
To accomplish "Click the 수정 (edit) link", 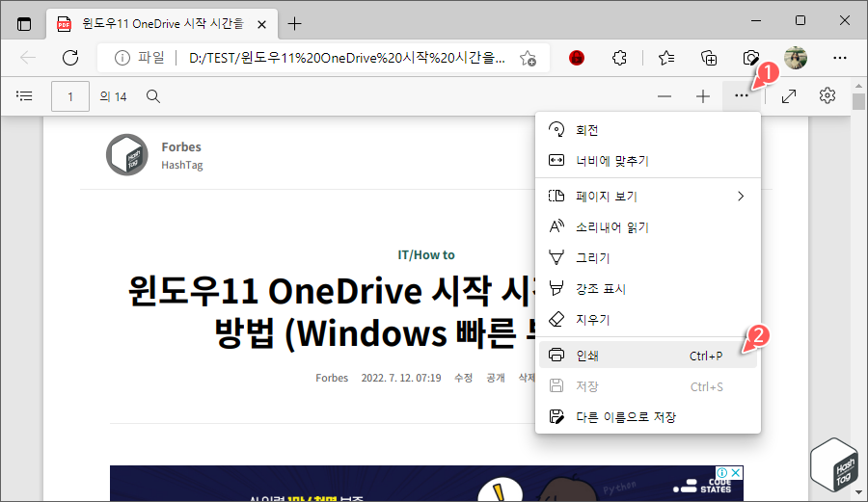I will click(463, 378).
